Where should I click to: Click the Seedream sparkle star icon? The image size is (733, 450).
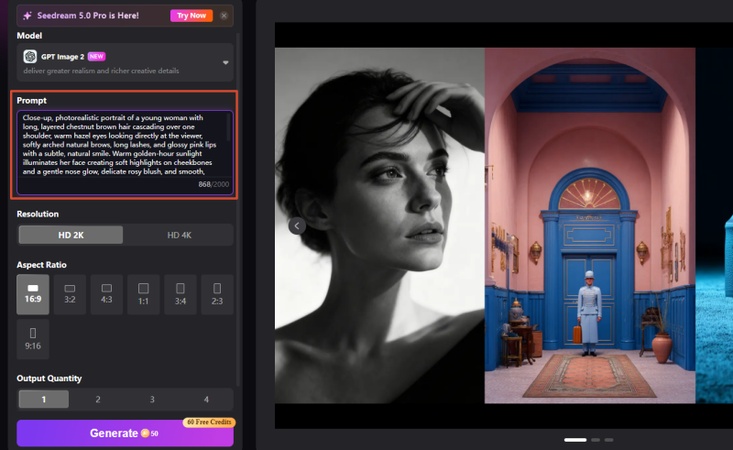tap(28, 15)
